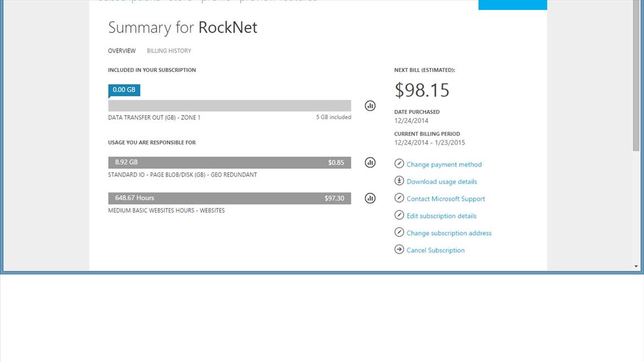Open Contact Microsoft Support link
The width and height of the screenshot is (644, 362).
pos(446,199)
